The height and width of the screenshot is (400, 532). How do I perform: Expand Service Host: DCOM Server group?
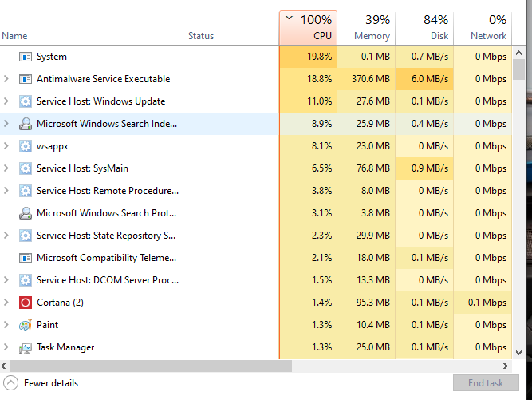coord(6,280)
